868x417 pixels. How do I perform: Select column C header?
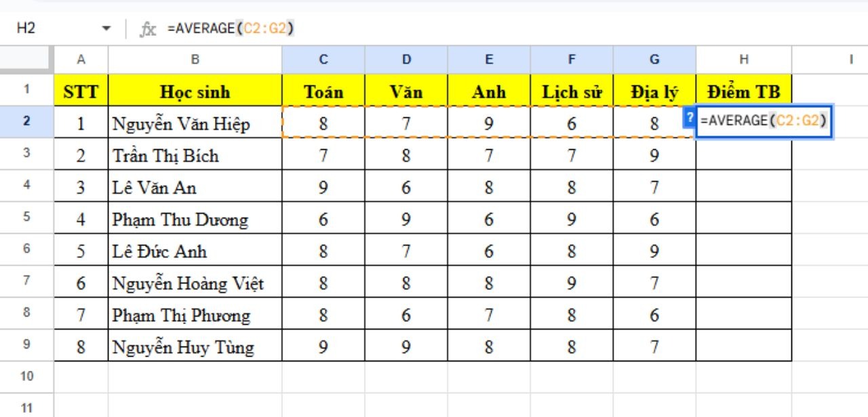coord(323,60)
